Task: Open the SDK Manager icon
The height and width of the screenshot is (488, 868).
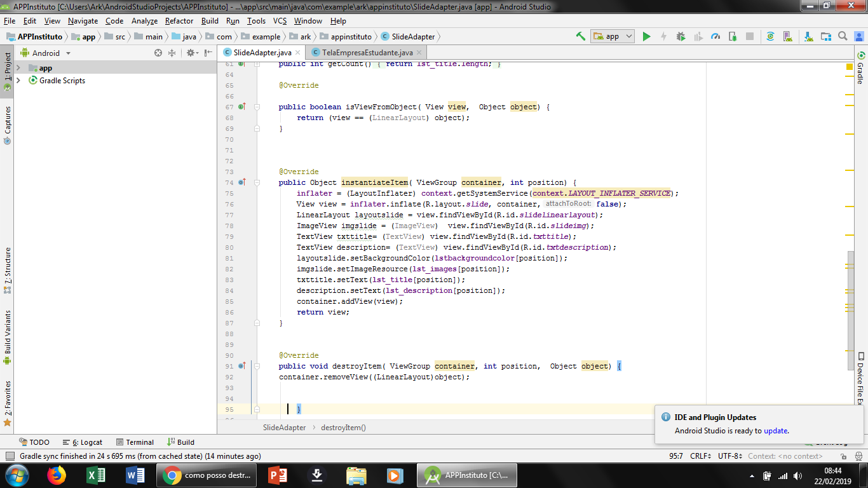Action: coord(809,36)
